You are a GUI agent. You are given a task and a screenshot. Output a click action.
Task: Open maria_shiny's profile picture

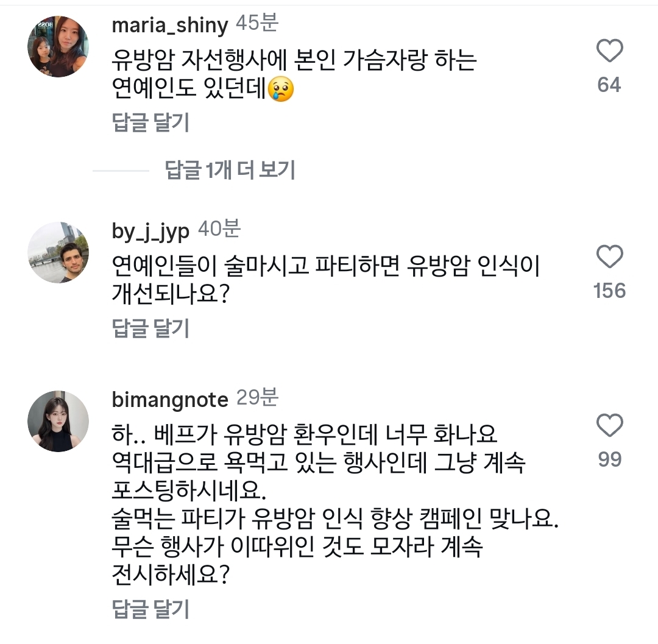pyautogui.click(x=58, y=47)
